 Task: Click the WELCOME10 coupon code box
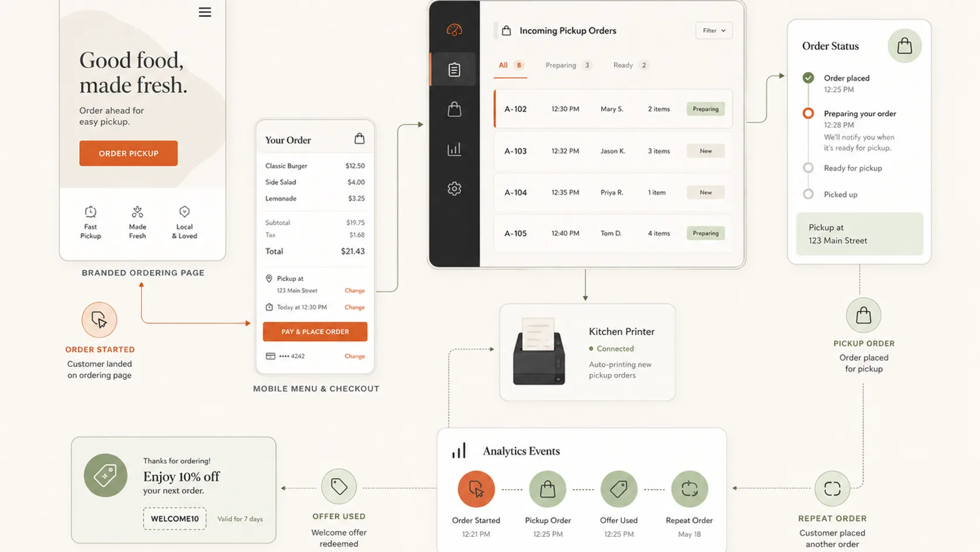(175, 519)
